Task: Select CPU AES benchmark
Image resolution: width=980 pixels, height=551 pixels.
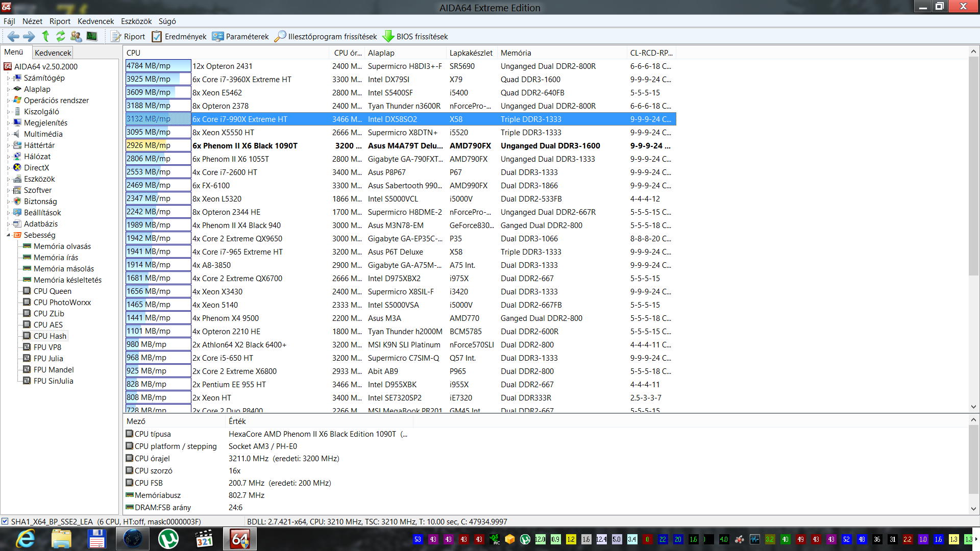Action: pos(48,325)
